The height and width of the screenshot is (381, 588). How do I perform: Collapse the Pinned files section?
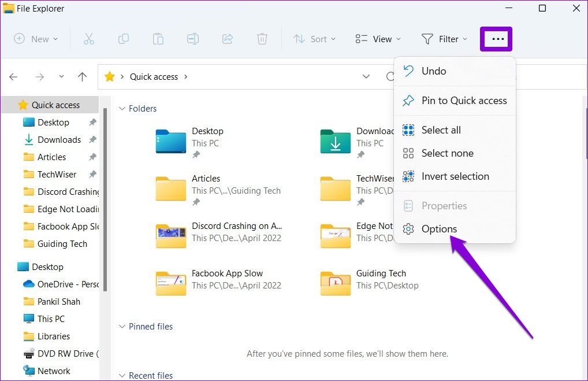pyautogui.click(x=122, y=327)
